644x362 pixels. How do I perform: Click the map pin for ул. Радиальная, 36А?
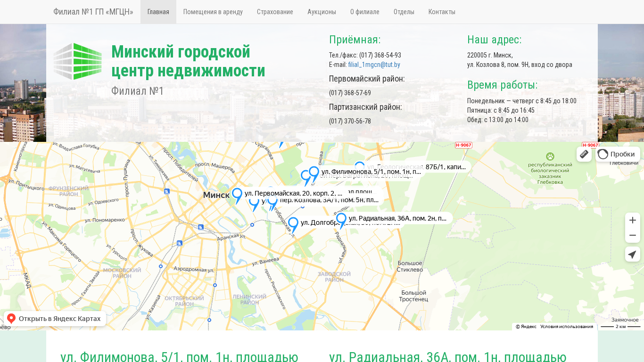(x=341, y=219)
